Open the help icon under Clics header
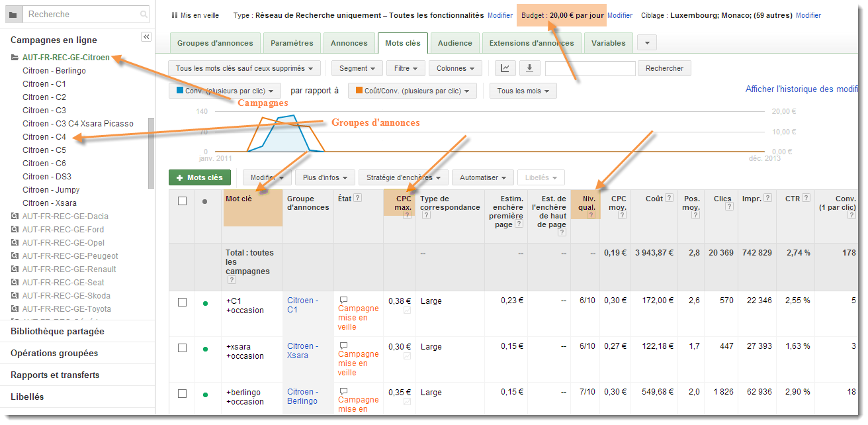The image size is (868, 425). [728, 207]
